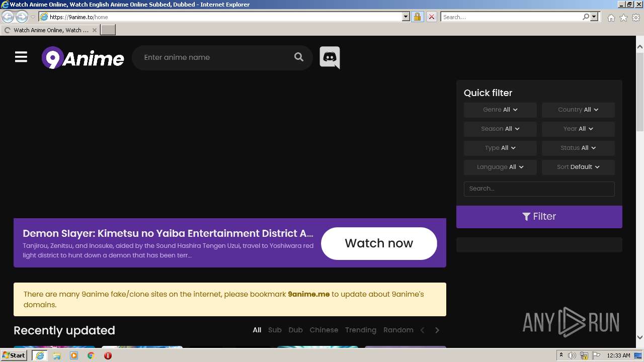Viewport: 644px width, 362px height.
Task: Show hidden tray icons
Action: (561, 355)
